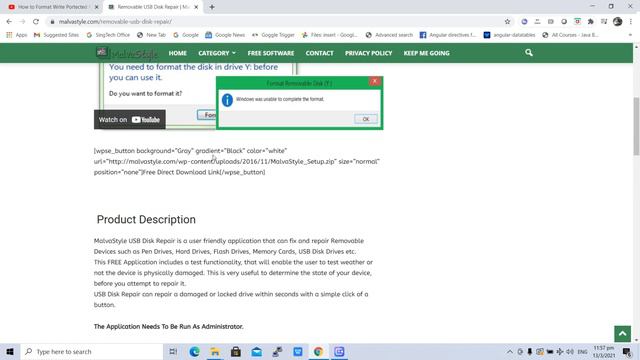This screenshot has width=640, height=360.
Task: Click Watch on YouTube button
Action: [129, 120]
